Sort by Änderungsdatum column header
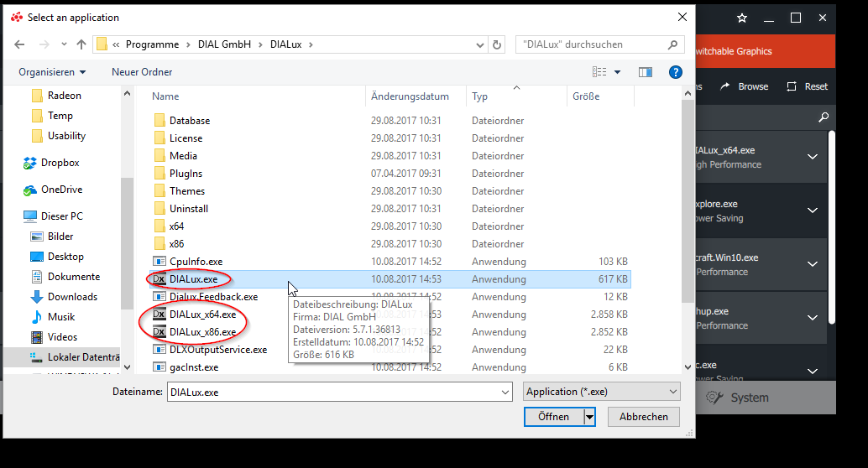868x468 pixels. click(x=410, y=96)
